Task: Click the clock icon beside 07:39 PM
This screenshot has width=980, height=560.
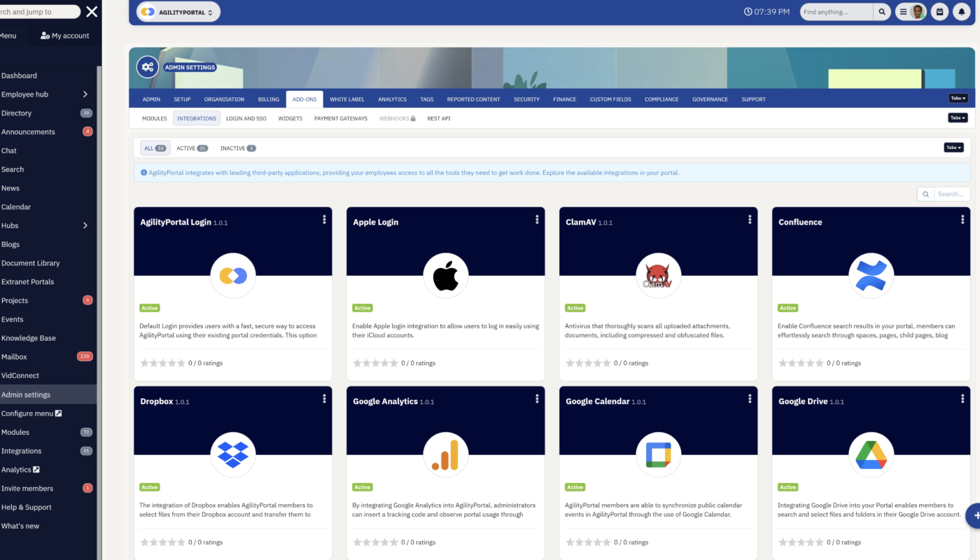Action: 748,12
